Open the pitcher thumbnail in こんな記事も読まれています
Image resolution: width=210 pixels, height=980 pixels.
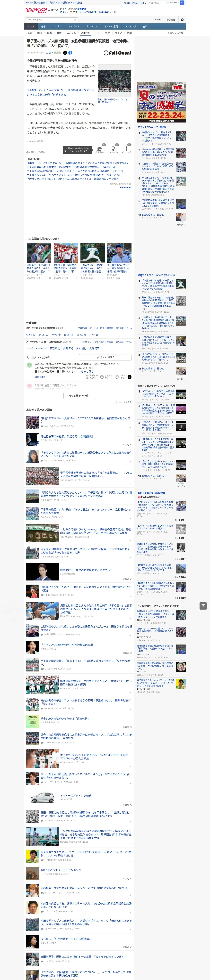tap(93, 253)
